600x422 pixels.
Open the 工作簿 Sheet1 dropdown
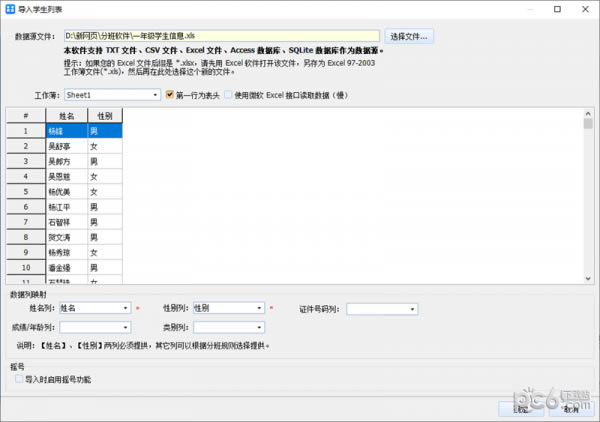[111, 95]
